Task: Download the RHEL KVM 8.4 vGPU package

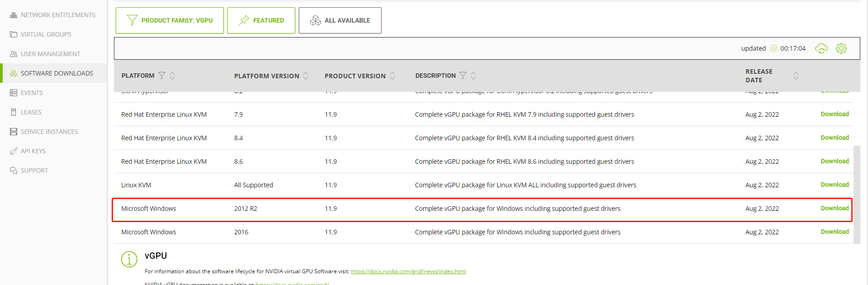Action: (x=835, y=138)
